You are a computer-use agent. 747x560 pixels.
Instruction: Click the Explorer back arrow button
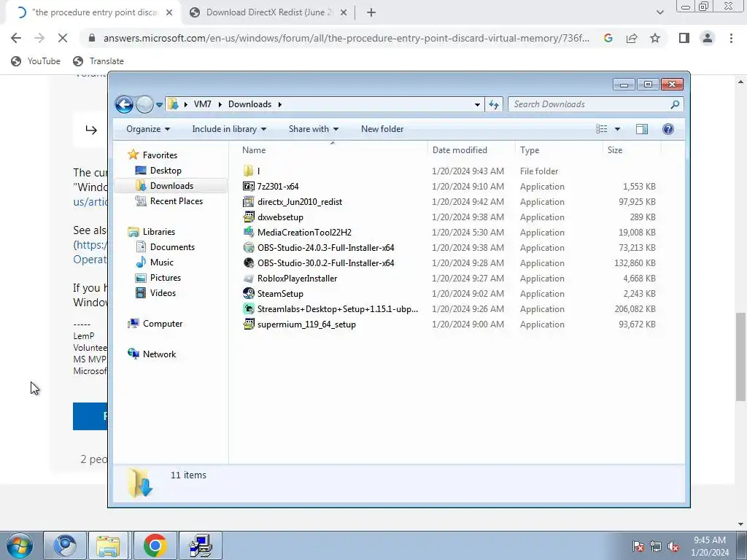click(x=124, y=104)
